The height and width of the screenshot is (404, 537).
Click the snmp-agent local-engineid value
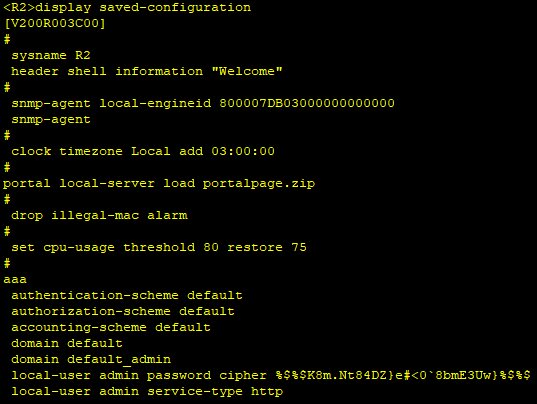[307, 103]
